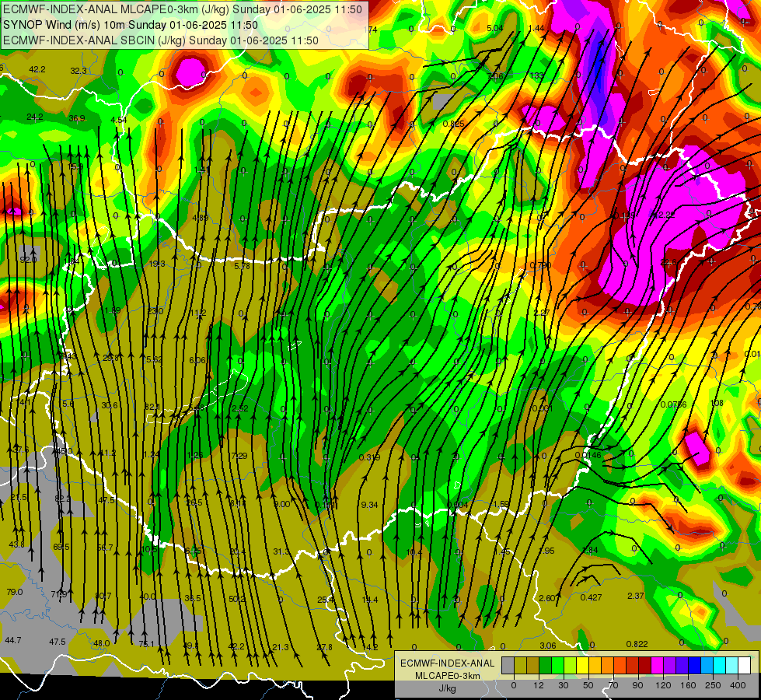761x700 pixels.
Task: Click the map value 9.34
Action: (369, 506)
